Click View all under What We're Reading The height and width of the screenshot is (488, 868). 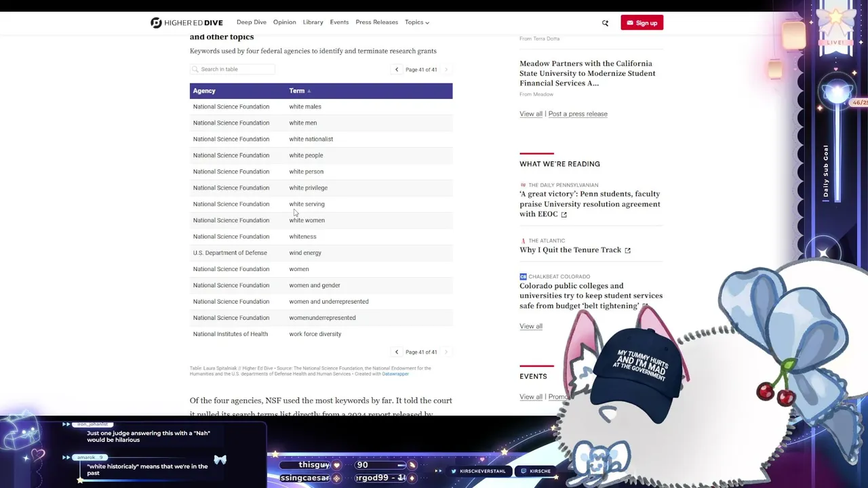coord(531,327)
